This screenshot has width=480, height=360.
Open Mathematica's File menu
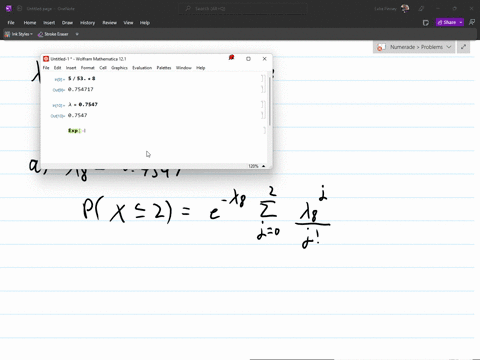tap(46, 68)
